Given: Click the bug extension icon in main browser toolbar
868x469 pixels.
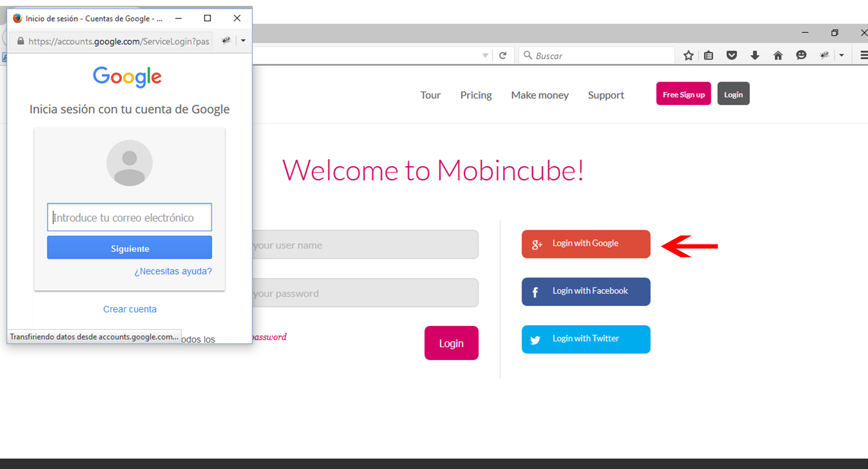Looking at the screenshot, I should pyautogui.click(x=825, y=56).
